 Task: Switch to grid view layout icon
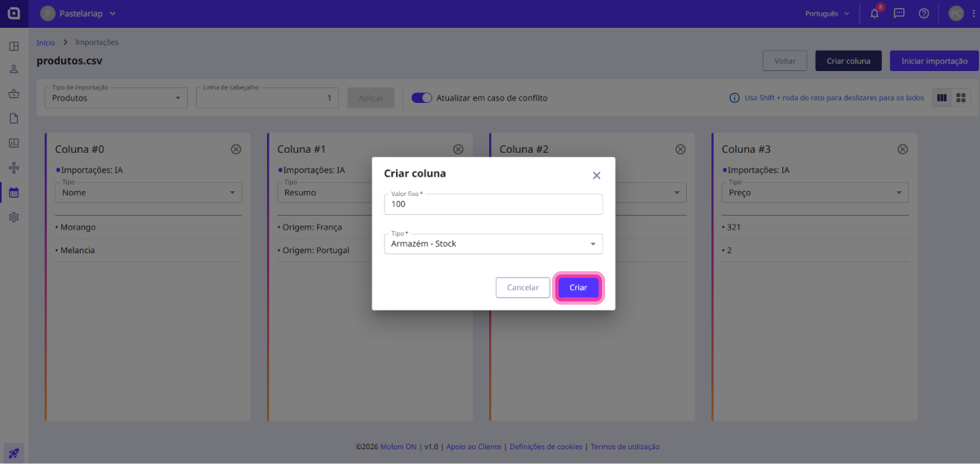coord(961,98)
